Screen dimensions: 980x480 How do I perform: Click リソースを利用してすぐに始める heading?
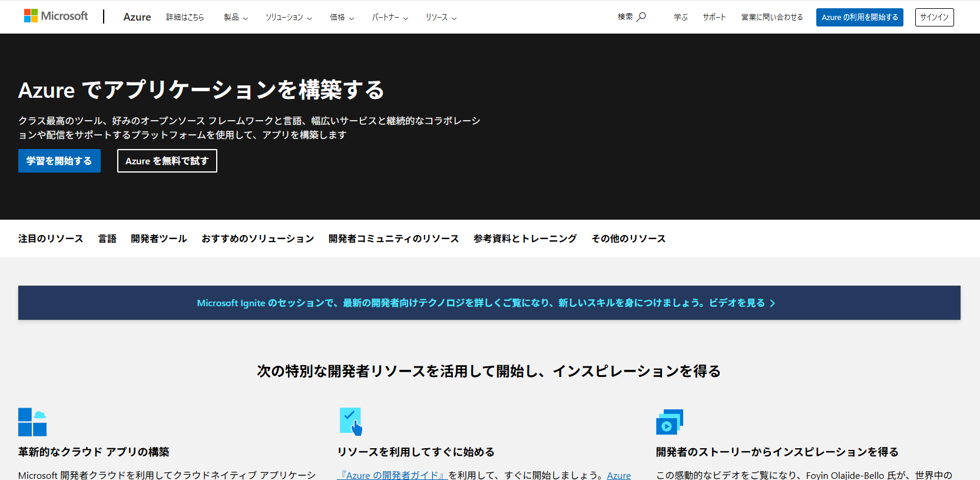tap(416, 452)
